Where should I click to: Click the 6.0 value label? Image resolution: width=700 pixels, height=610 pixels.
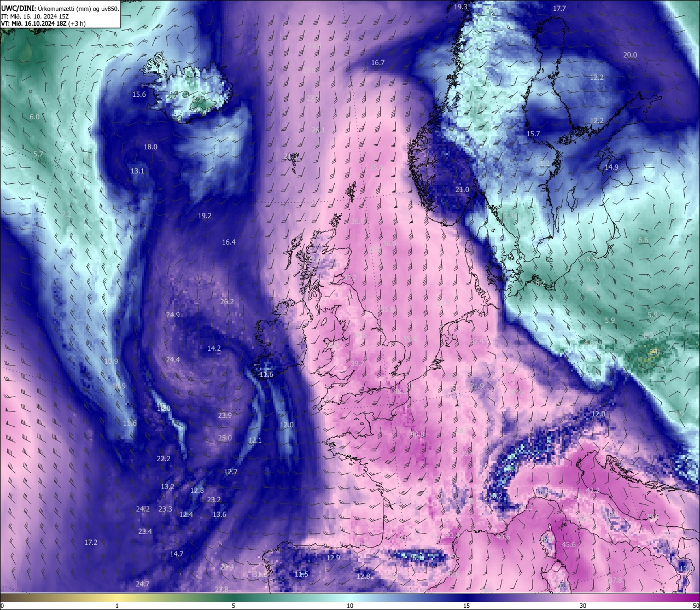(x=34, y=117)
